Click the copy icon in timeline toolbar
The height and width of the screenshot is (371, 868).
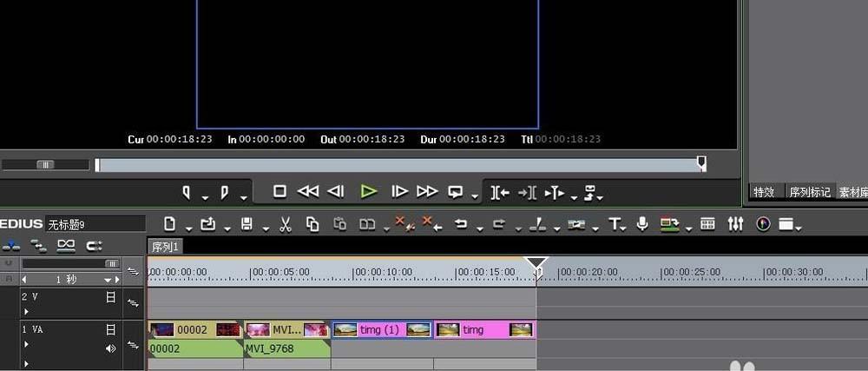point(312,224)
